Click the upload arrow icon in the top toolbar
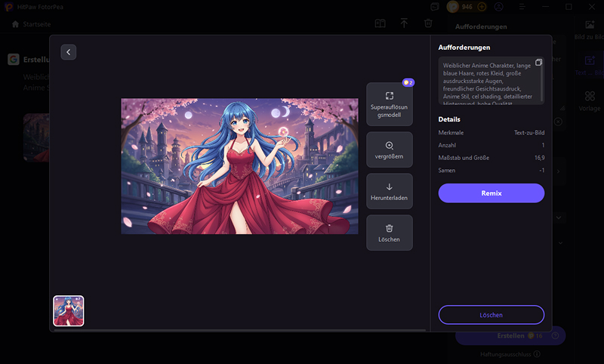Viewport: 604px width, 364px height. click(404, 23)
